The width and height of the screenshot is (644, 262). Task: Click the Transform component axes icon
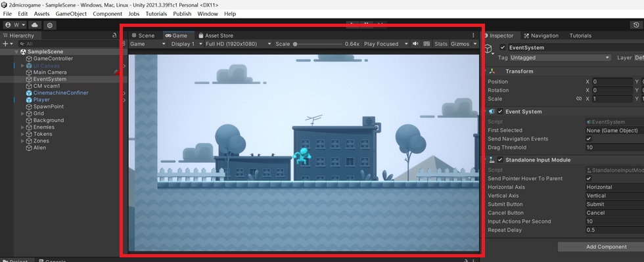(x=492, y=72)
